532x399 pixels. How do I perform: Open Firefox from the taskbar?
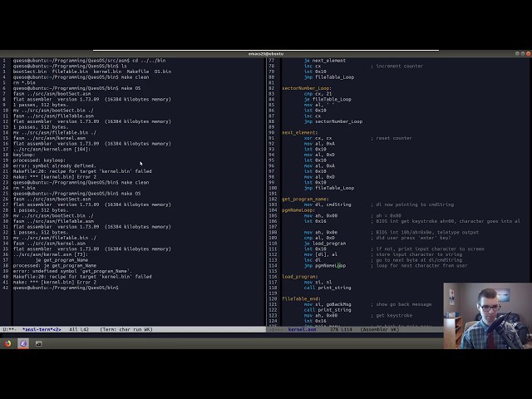point(7,343)
